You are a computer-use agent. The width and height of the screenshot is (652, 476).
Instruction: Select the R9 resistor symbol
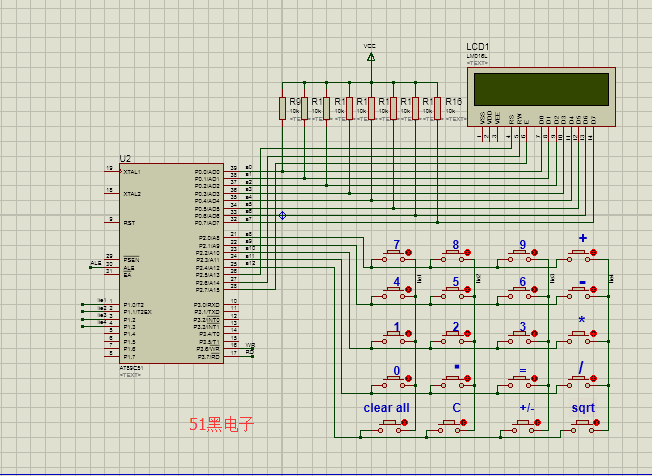(x=283, y=108)
